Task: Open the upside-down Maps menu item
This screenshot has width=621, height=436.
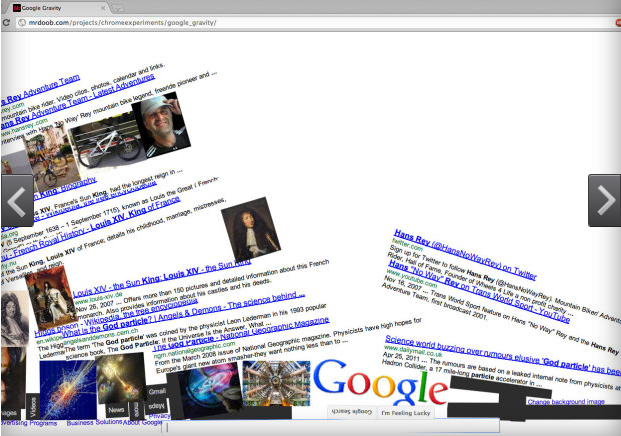Action: 156,406
